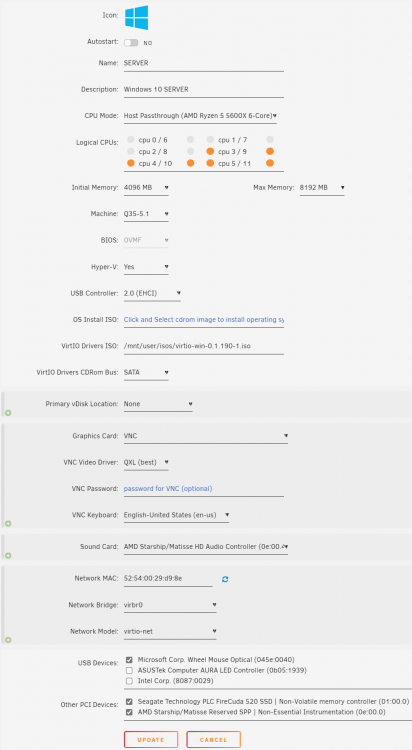Viewport: 412px width, 750px height.
Task: Regenerate the Network MAC address
Action: pyautogui.click(x=225, y=579)
